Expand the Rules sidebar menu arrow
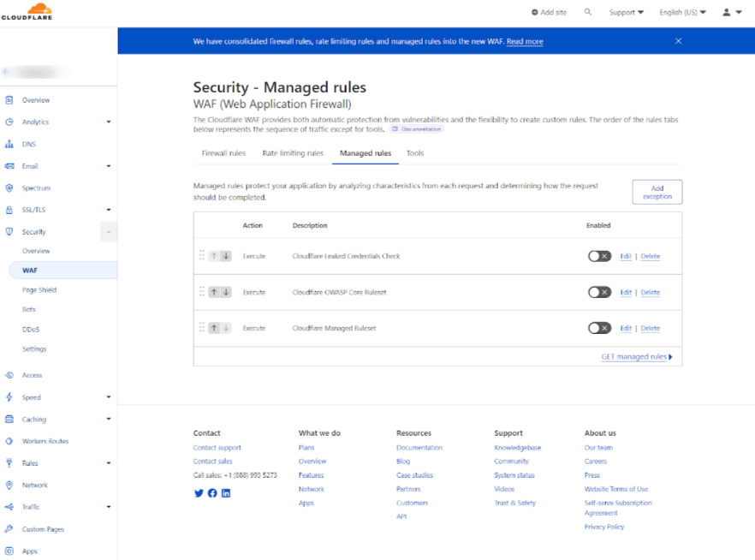 109,463
